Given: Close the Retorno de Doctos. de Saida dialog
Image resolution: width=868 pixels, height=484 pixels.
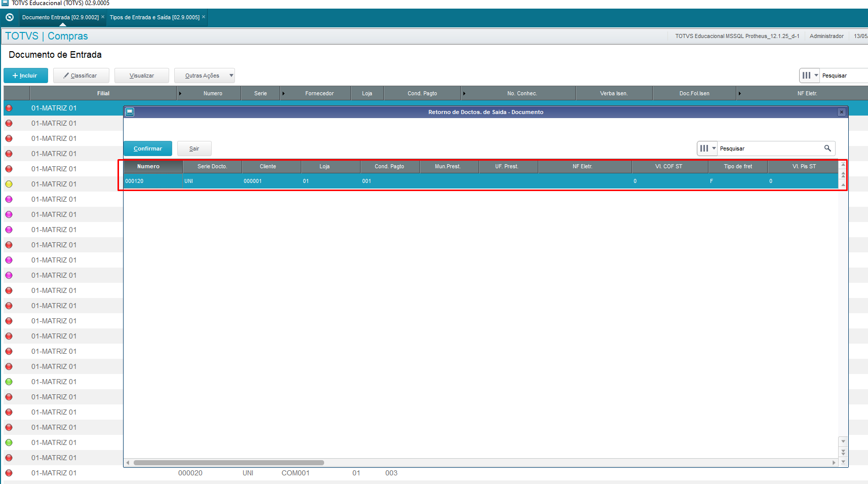Looking at the screenshot, I should [842, 112].
